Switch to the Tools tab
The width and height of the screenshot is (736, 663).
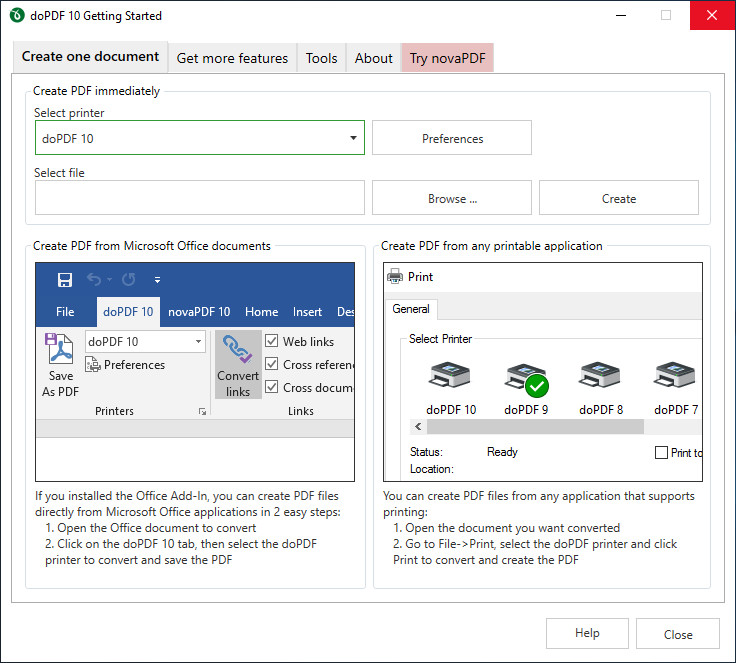[x=322, y=58]
